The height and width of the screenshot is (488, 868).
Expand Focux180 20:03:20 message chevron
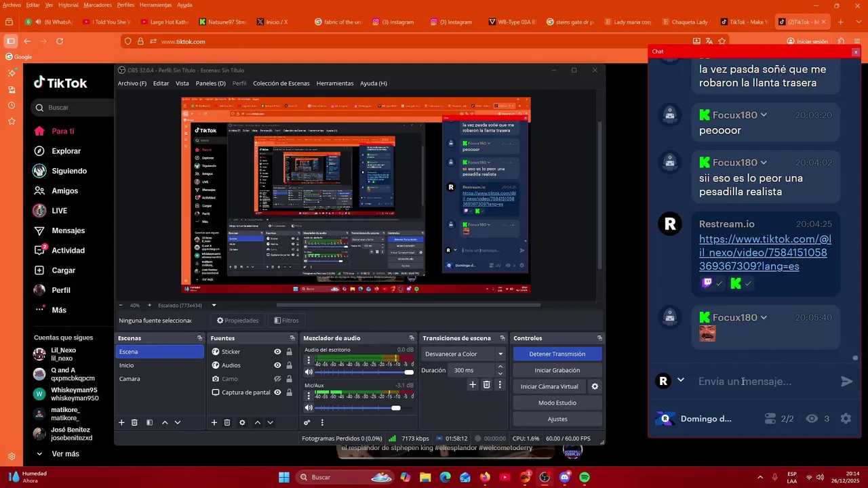pos(764,115)
